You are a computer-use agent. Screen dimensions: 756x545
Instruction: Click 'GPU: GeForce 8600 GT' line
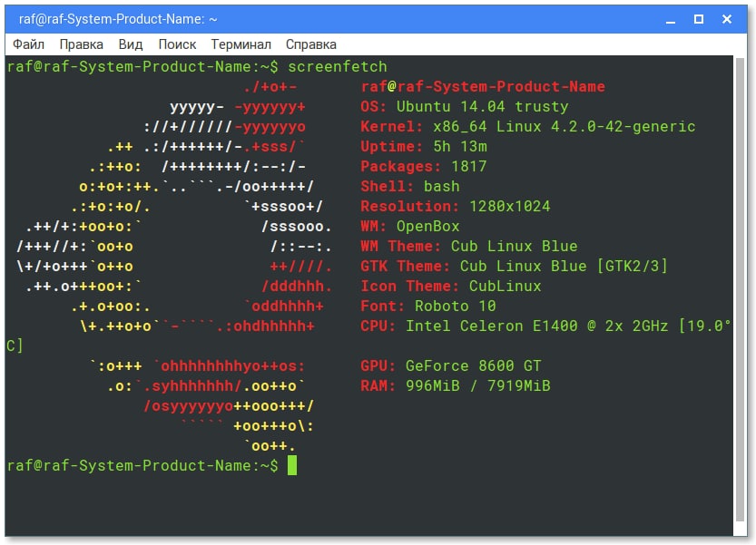[451, 365]
